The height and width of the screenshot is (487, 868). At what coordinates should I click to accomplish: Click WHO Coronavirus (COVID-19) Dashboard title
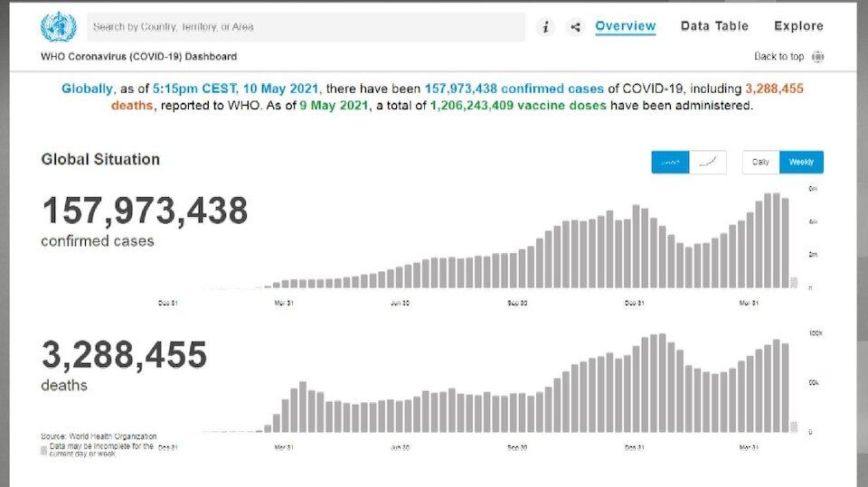pyautogui.click(x=138, y=56)
